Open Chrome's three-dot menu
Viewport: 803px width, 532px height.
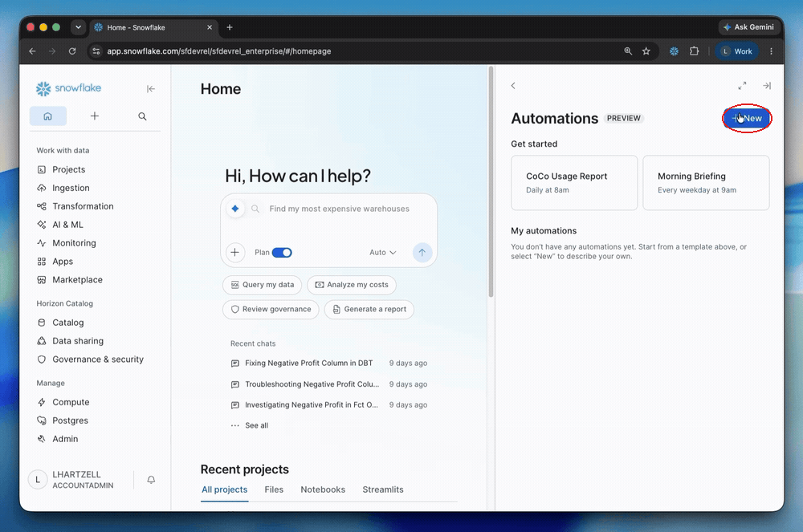(x=771, y=51)
